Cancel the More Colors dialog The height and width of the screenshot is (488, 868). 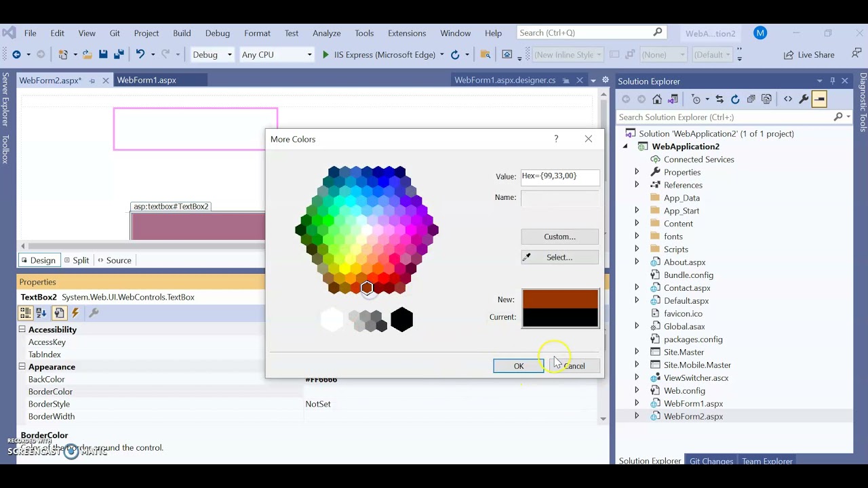pyautogui.click(x=574, y=366)
